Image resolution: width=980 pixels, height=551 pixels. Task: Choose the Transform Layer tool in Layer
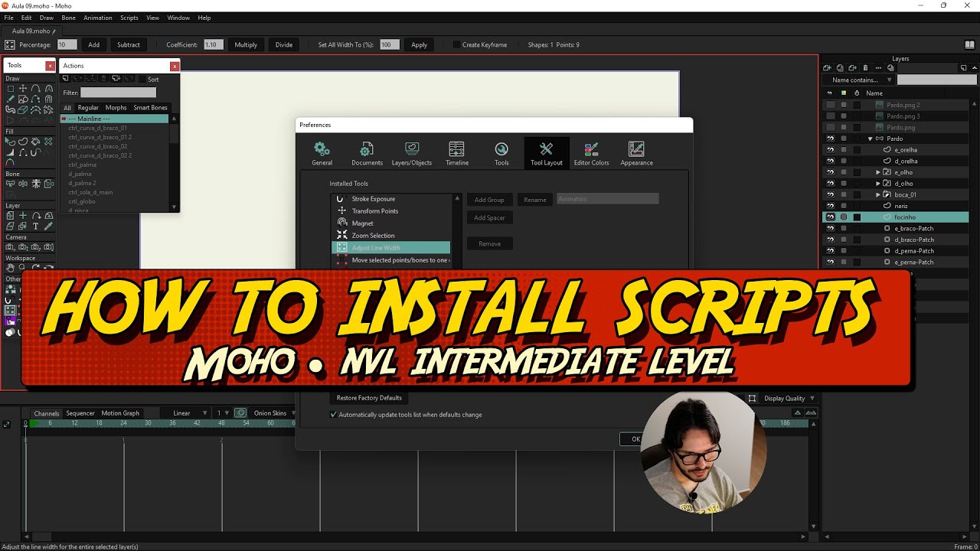(10, 216)
